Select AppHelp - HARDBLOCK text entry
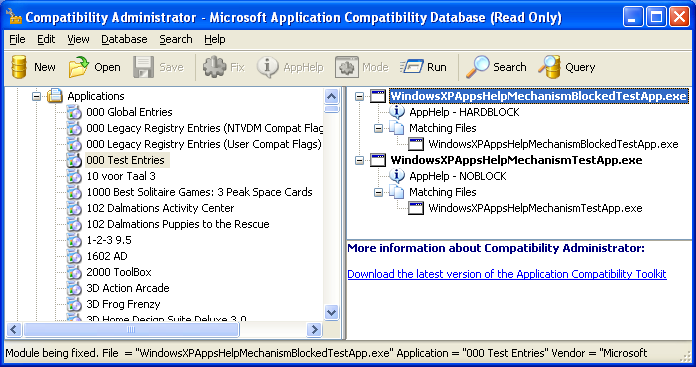The height and width of the screenshot is (367, 696). click(464, 112)
